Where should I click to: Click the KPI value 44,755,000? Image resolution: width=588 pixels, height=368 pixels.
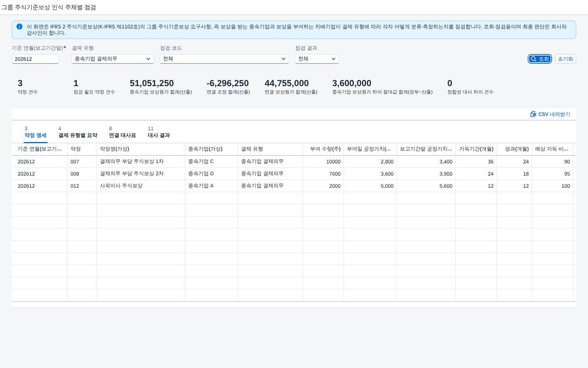click(287, 83)
